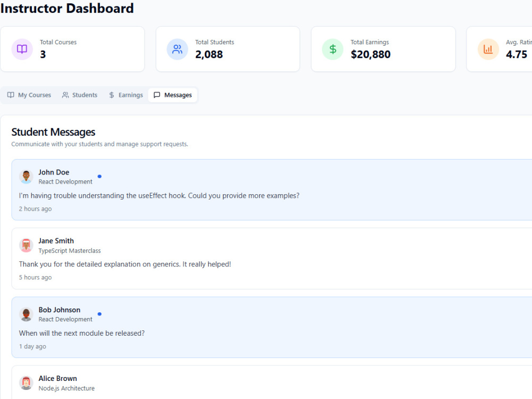Click the blue people icon in Total Students
The width and height of the screenshot is (532, 399).
[x=177, y=49]
